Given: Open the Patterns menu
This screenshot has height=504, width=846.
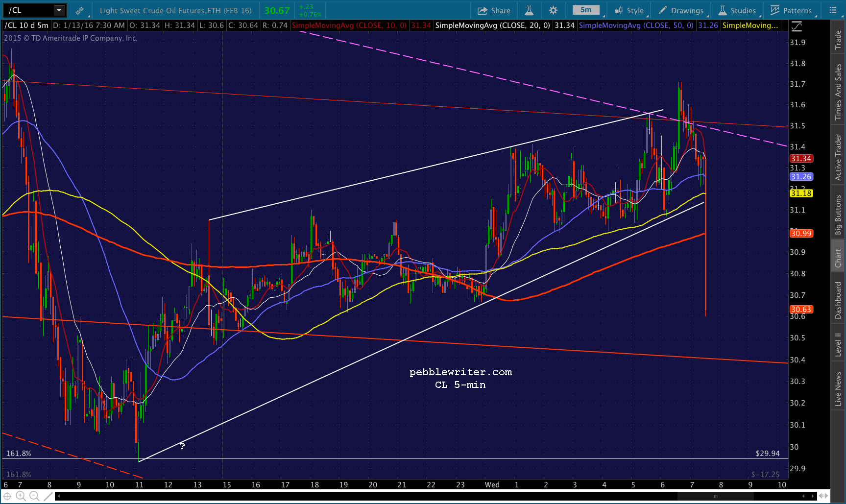Looking at the screenshot, I should point(791,10).
